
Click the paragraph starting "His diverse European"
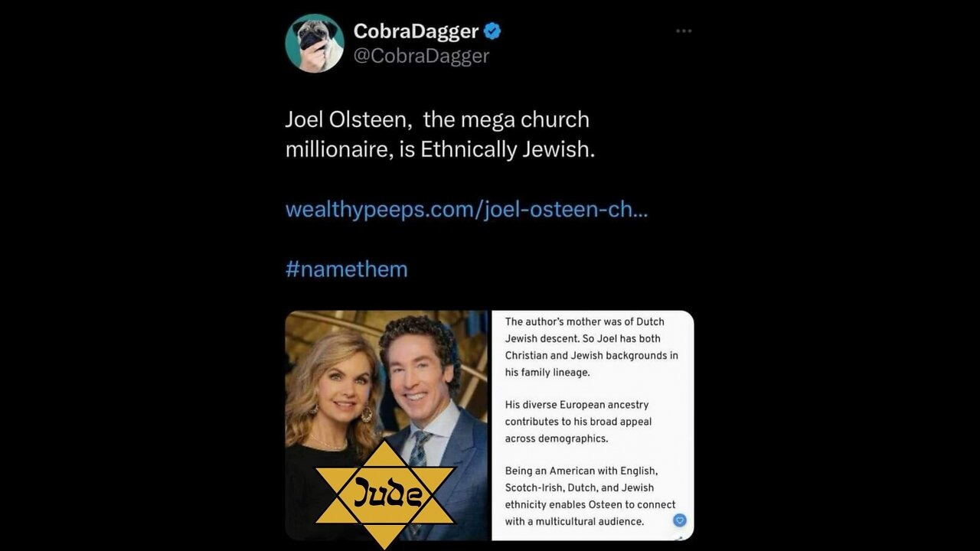(579, 421)
